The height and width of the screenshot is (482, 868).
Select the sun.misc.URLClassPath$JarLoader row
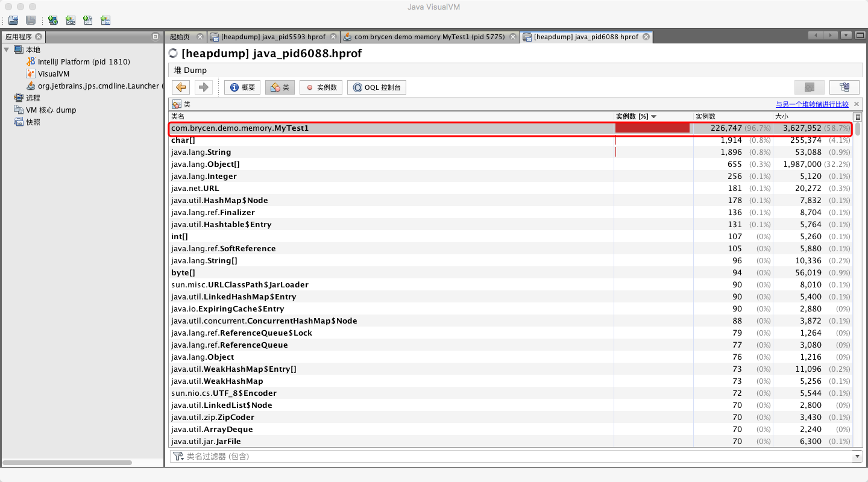[511, 284]
